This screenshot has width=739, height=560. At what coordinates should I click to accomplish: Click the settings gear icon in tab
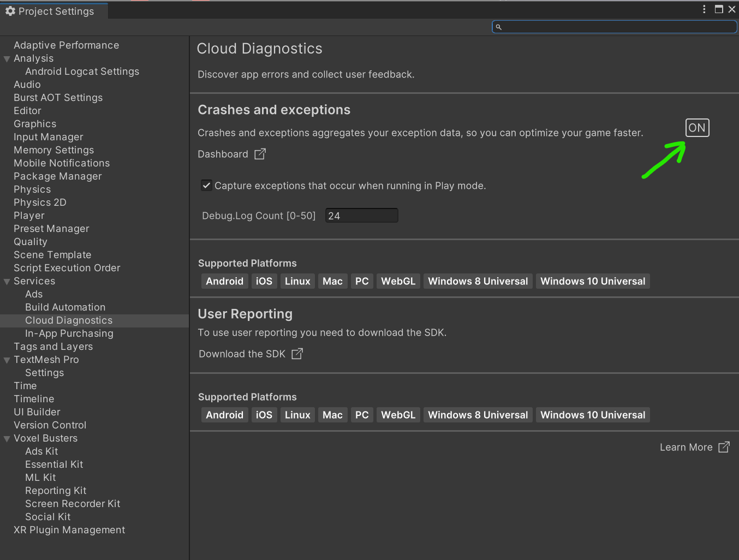point(10,11)
